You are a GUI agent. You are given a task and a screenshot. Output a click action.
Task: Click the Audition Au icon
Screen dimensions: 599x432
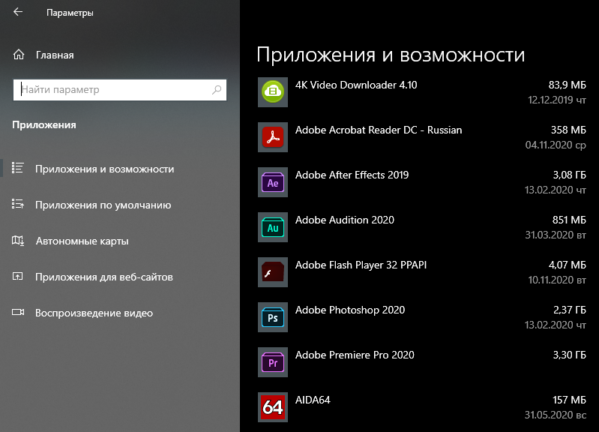273,227
